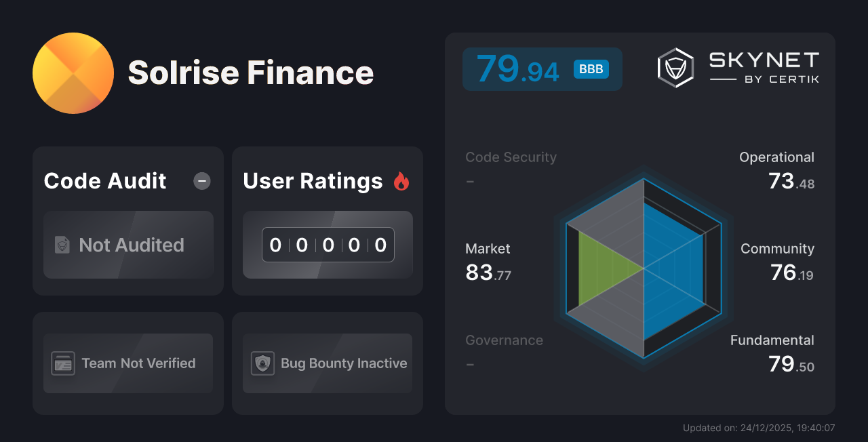This screenshot has width=868, height=442.
Task: Expand the Code Security score details
Action: point(511,157)
